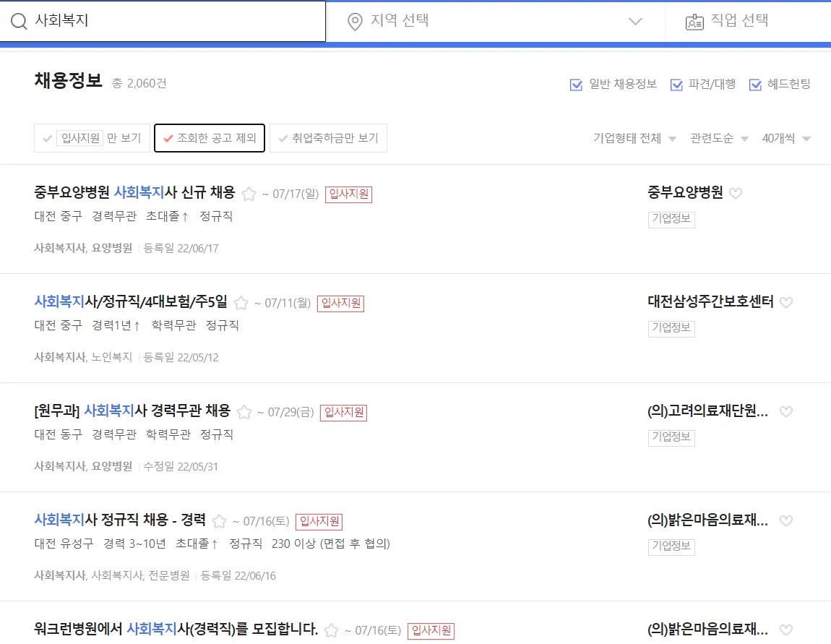
Task: Favorite company 중부요양병원 with heart icon
Action: pos(736,193)
